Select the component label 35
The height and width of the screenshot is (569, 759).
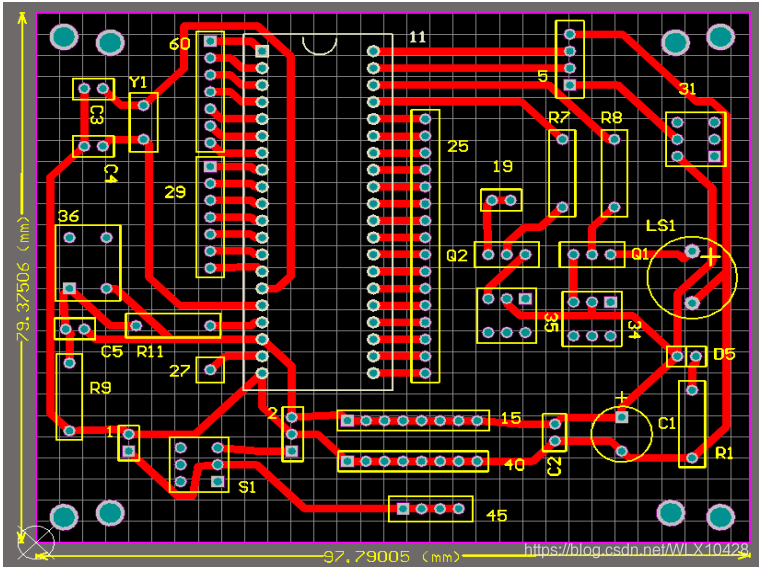(551, 322)
